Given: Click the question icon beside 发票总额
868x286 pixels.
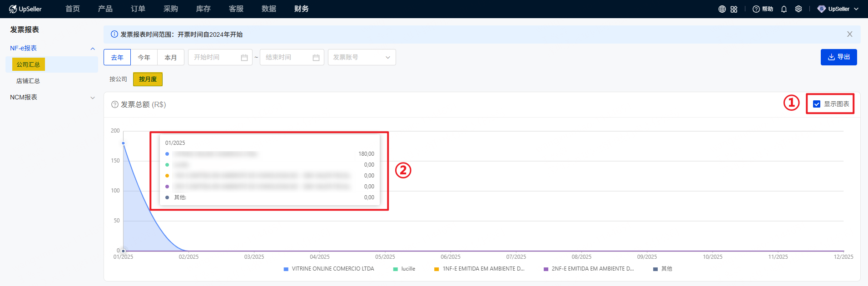Looking at the screenshot, I should pos(115,104).
